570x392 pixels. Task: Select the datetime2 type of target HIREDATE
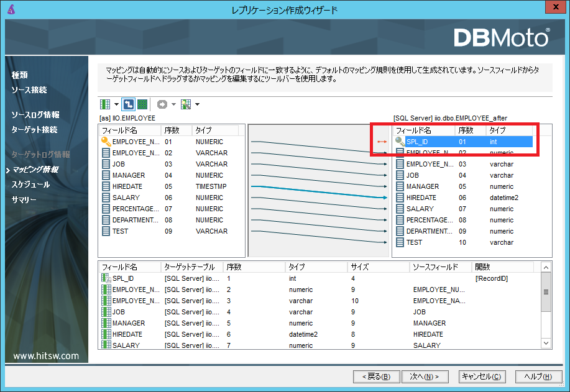[x=504, y=198]
